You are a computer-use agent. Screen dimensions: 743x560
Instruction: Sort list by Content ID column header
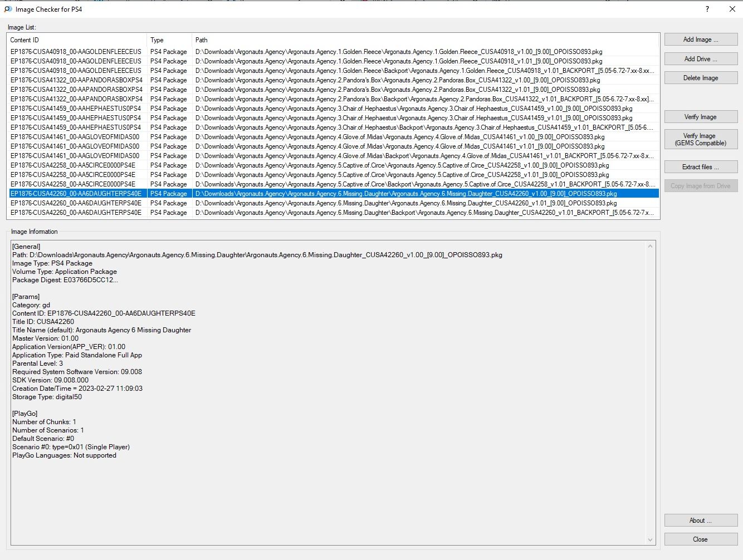coord(77,40)
